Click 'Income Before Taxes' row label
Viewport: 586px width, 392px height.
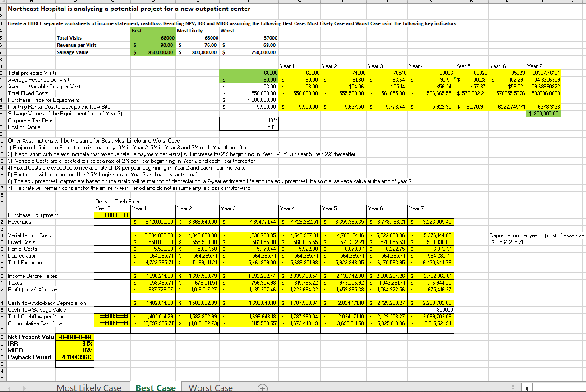[32, 276]
